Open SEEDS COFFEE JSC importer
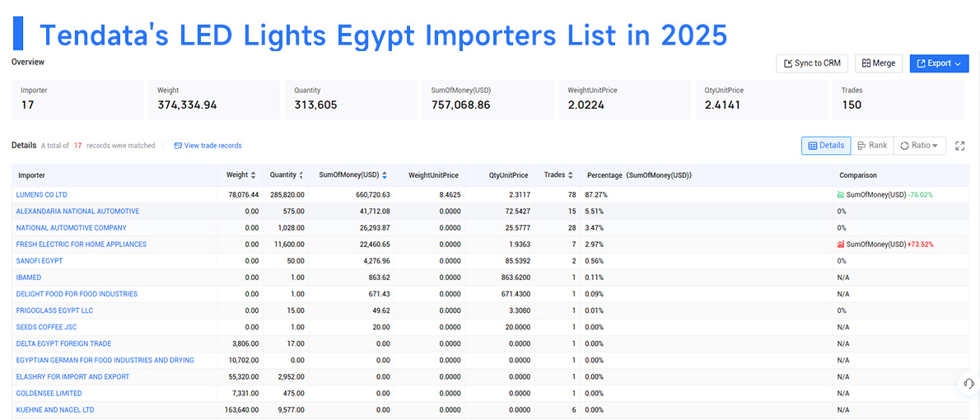 pos(47,327)
